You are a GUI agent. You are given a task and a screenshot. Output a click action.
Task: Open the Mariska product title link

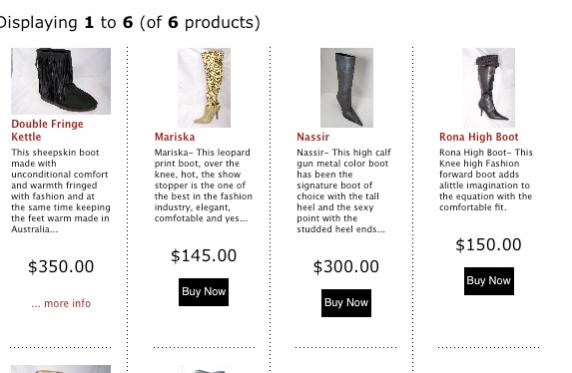pos(175,137)
